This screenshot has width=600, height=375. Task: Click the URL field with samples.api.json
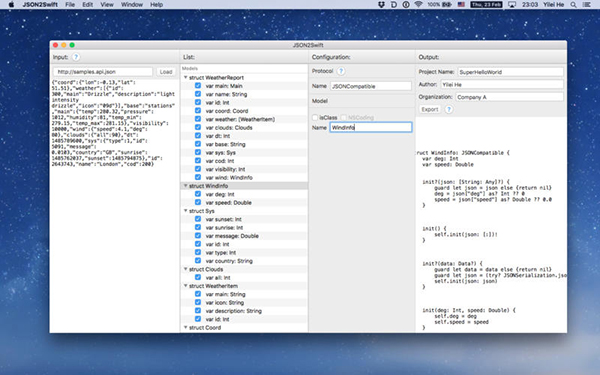(x=103, y=72)
